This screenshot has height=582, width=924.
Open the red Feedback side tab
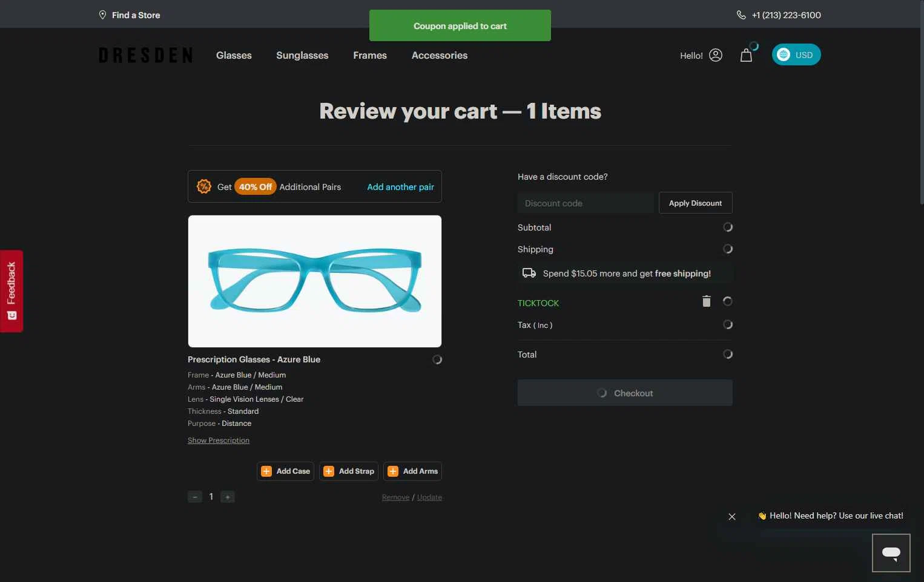[x=12, y=291]
